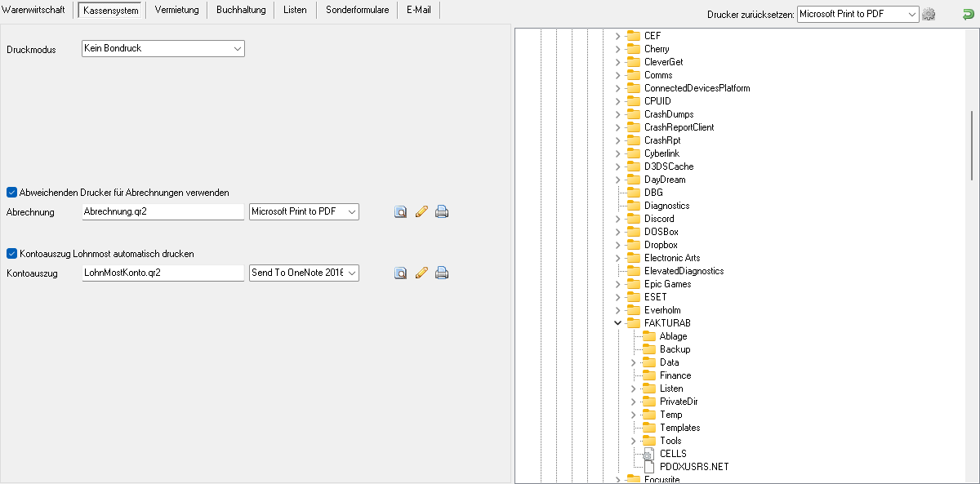Collapse the FAKTURAB folder

[x=617, y=323]
